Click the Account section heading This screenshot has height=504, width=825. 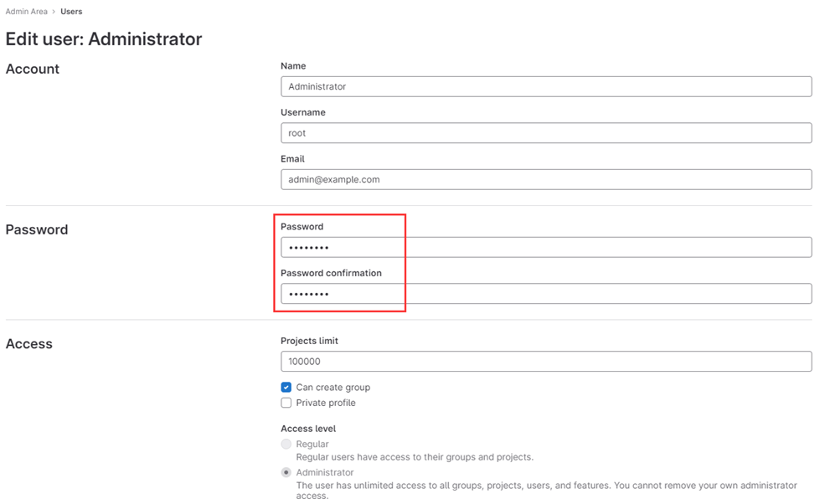33,69
